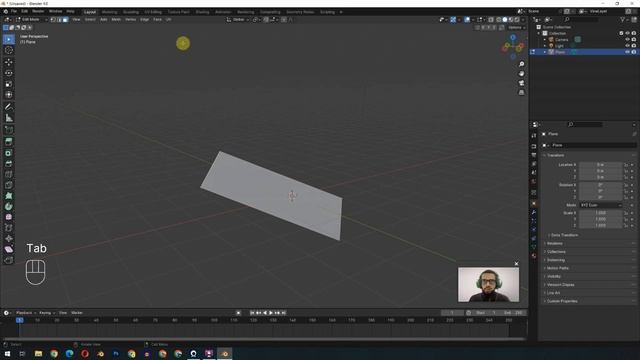Switch to solid viewport shading
Image resolution: width=640 pixels, height=360 pixels.
point(505,20)
